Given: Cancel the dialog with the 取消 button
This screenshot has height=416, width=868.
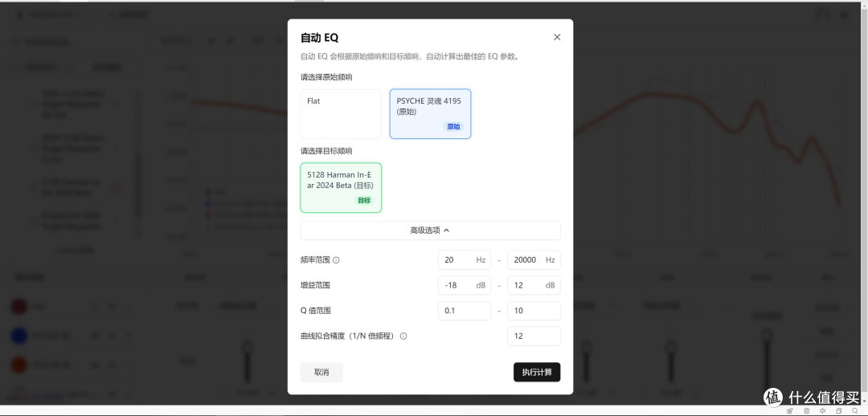Looking at the screenshot, I should (x=321, y=373).
